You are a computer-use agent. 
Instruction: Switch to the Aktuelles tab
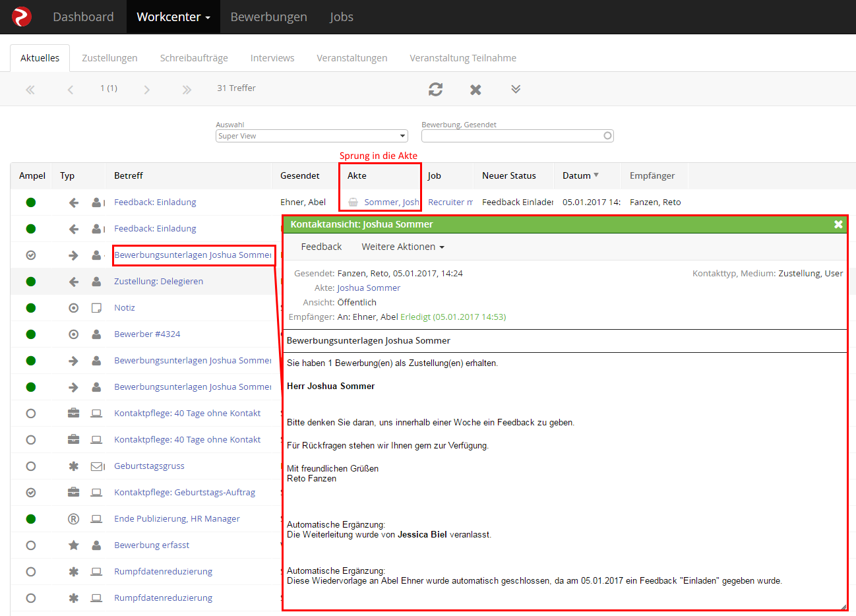click(40, 58)
